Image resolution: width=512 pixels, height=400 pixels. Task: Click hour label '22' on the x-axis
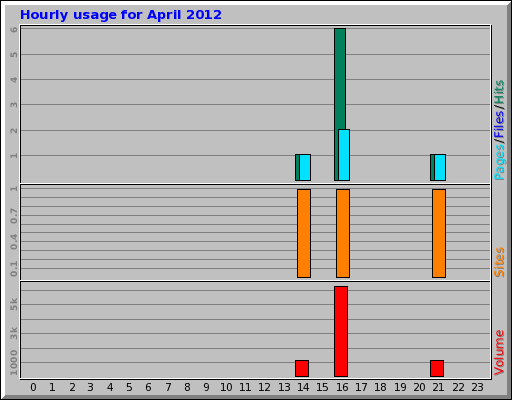pyautogui.click(x=458, y=387)
